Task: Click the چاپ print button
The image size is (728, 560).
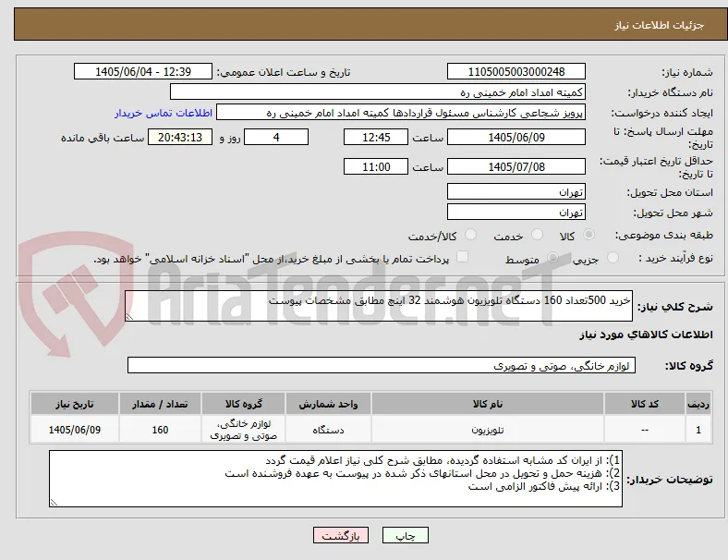Action: point(406,535)
